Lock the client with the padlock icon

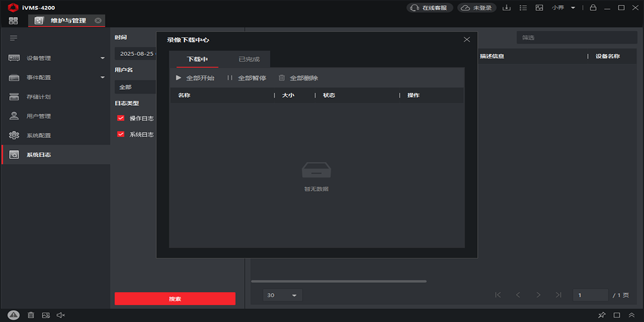(x=593, y=8)
